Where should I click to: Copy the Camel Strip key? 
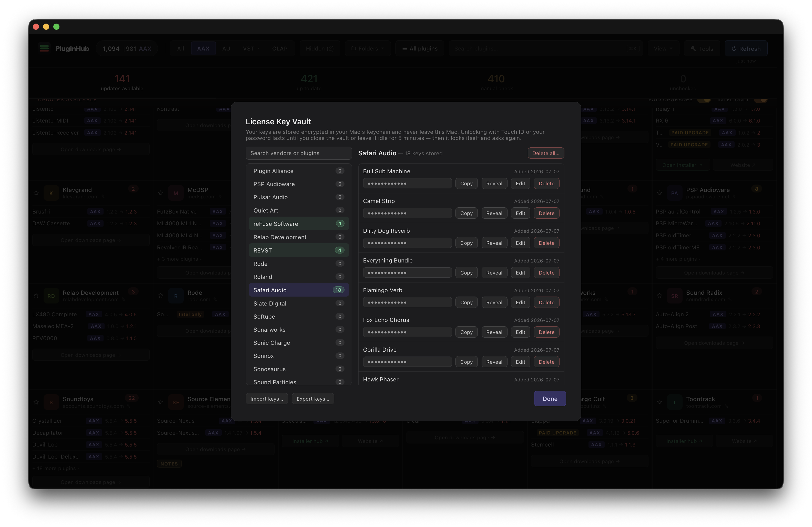coord(466,213)
